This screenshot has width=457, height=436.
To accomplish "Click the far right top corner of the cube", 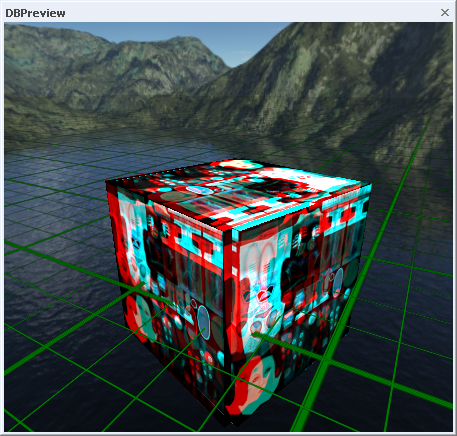I will (x=370, y=185).
